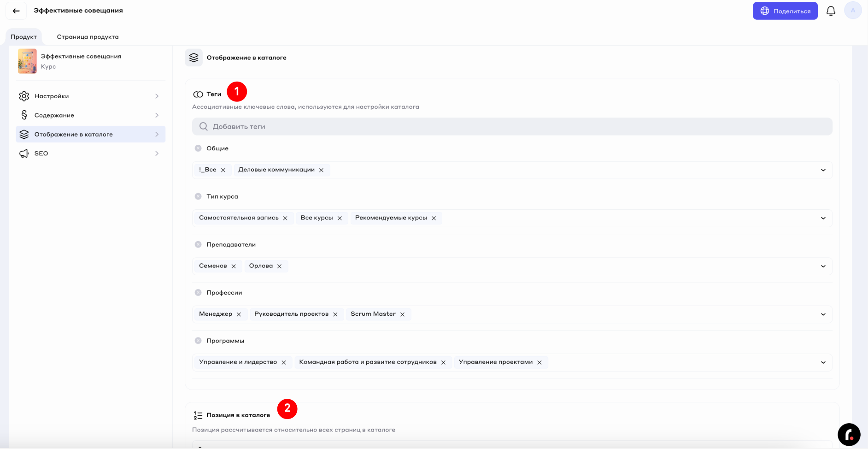The width and height of the screenshot is (868, 449).
Task: Remove the Scrum Master tag
Action: 402,314
